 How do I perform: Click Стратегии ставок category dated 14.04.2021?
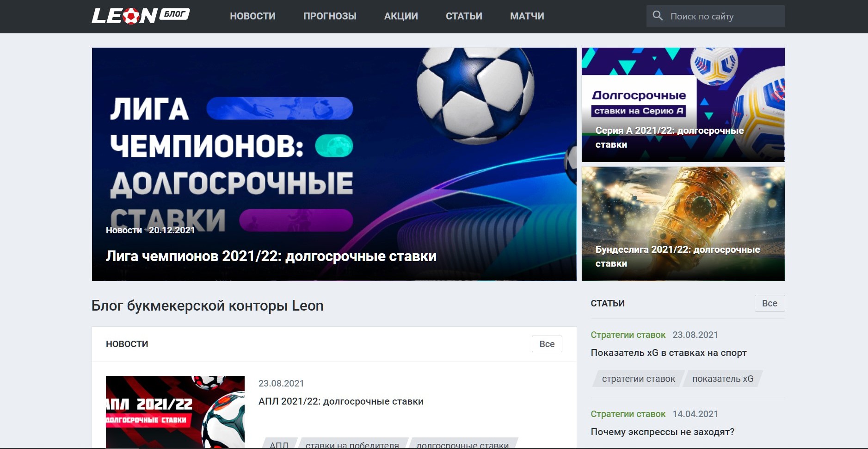[628, 414]
